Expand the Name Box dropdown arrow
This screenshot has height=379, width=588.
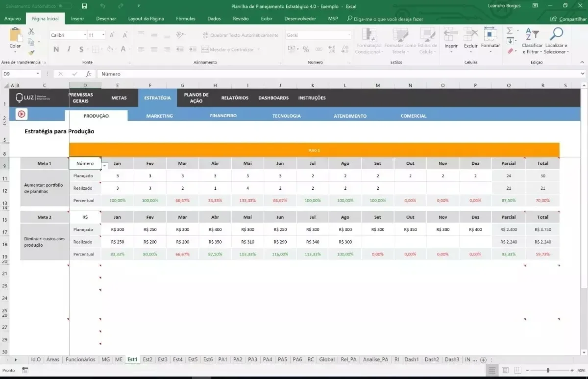[38, 74]
